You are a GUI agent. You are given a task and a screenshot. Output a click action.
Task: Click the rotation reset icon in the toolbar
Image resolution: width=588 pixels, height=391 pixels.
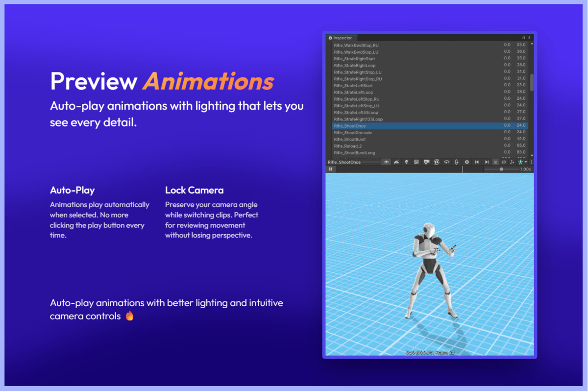pyautogui.click(x=436, y=162)
